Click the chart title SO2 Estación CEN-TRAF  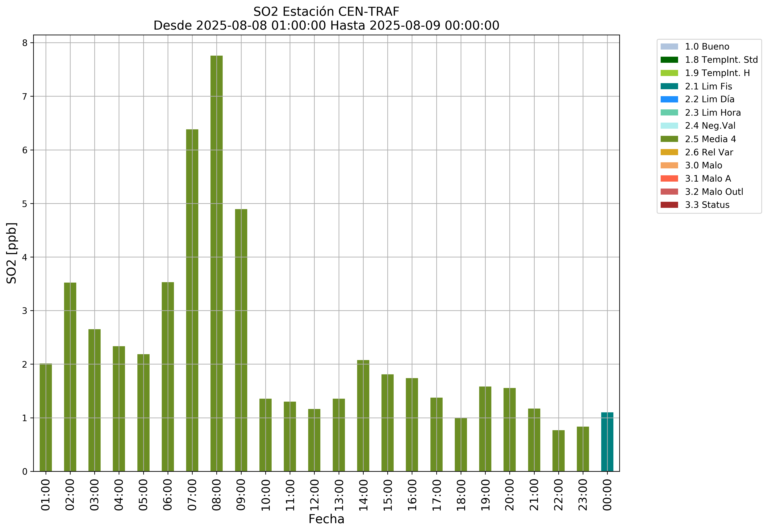point(326,12)
